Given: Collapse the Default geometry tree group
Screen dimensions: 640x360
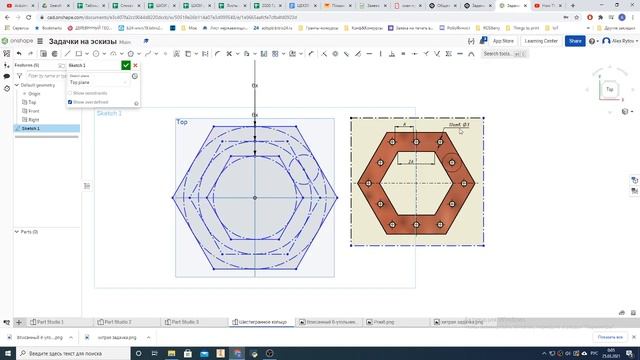Looking at the screenshot, I should [17, 85].
